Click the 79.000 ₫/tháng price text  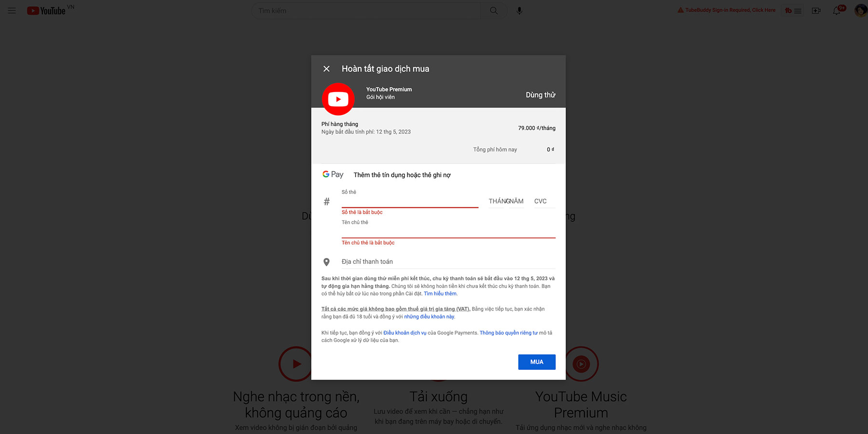pos(537,128)
